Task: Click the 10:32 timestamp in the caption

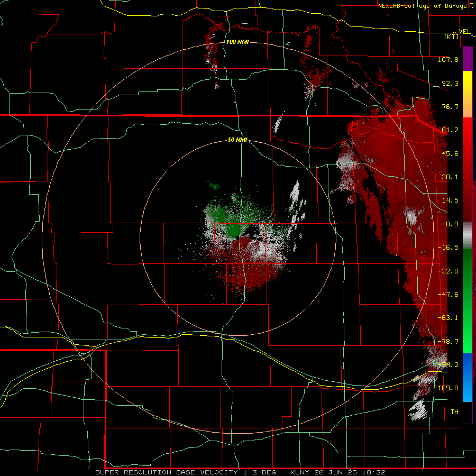Action: click(374, 472)
